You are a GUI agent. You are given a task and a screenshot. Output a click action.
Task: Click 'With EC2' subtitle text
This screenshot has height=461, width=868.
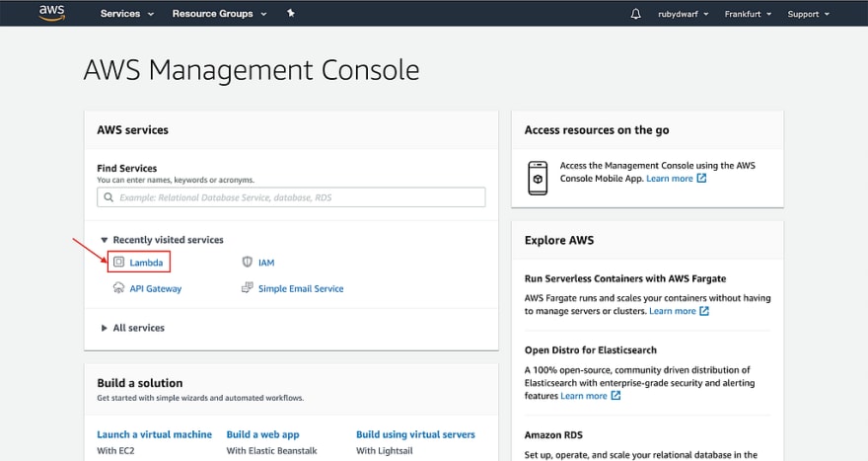pyautogui.click(x=115, y=450)
